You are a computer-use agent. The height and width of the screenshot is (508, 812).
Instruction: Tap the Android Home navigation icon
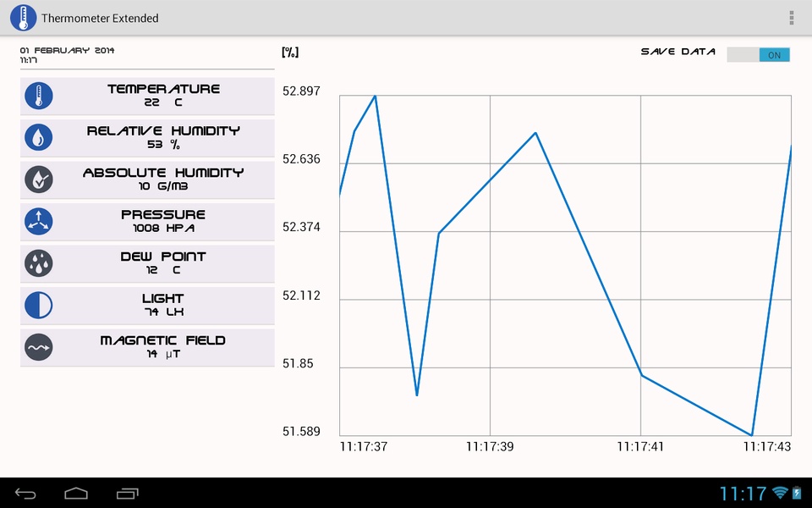(76, 494)
